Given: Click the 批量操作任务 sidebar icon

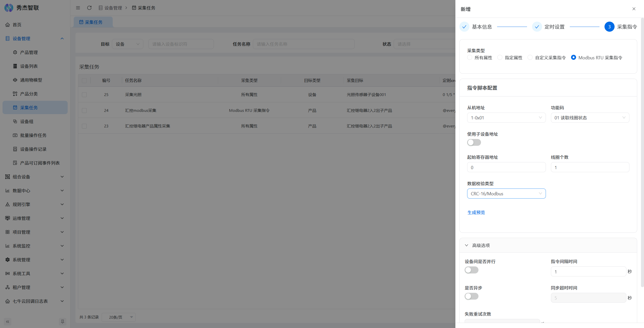Looking at the screenshot, I should [15, 135].
